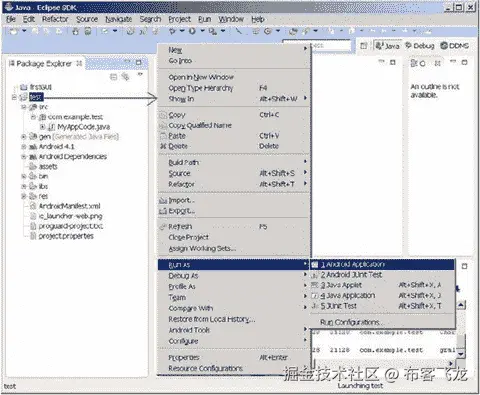Screen dimensions: 480x395
Task: Choose Build Path in the context menu
Action: click(233, 163)
